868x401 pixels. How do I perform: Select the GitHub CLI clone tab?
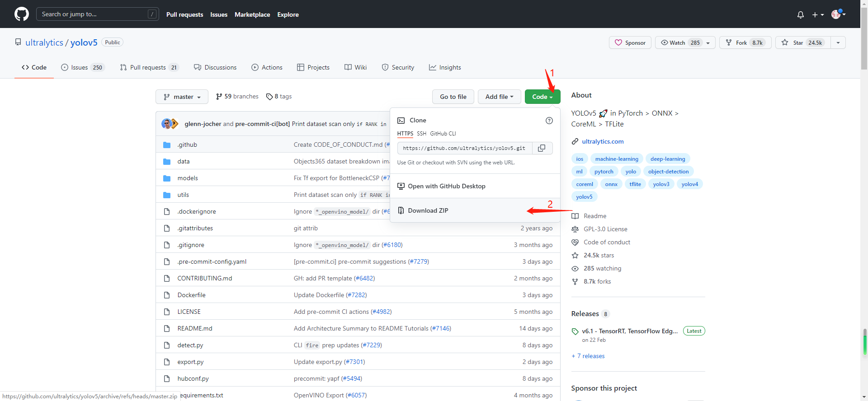[x=443, y=134]
